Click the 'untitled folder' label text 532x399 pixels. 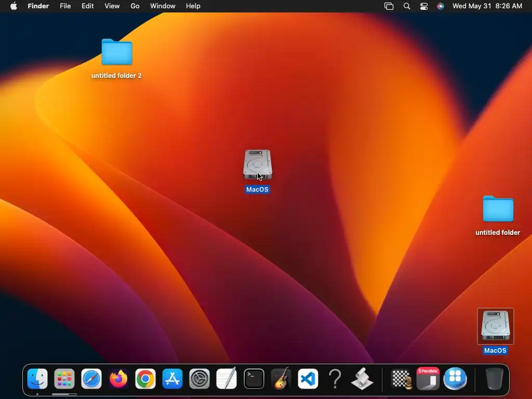click(498, 232)
